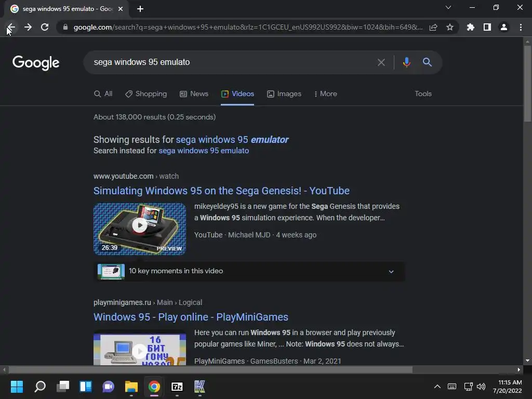This screenshot has width=532, height=399.
Task: Click About 138,000 results text
Action: coord(155,117)
